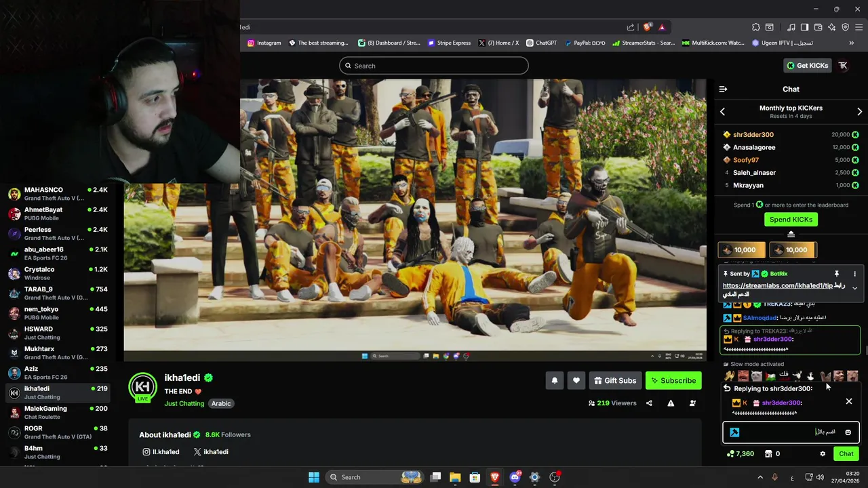
Task: Open the Leo AI sparkle icon
Action: [832, 27]
